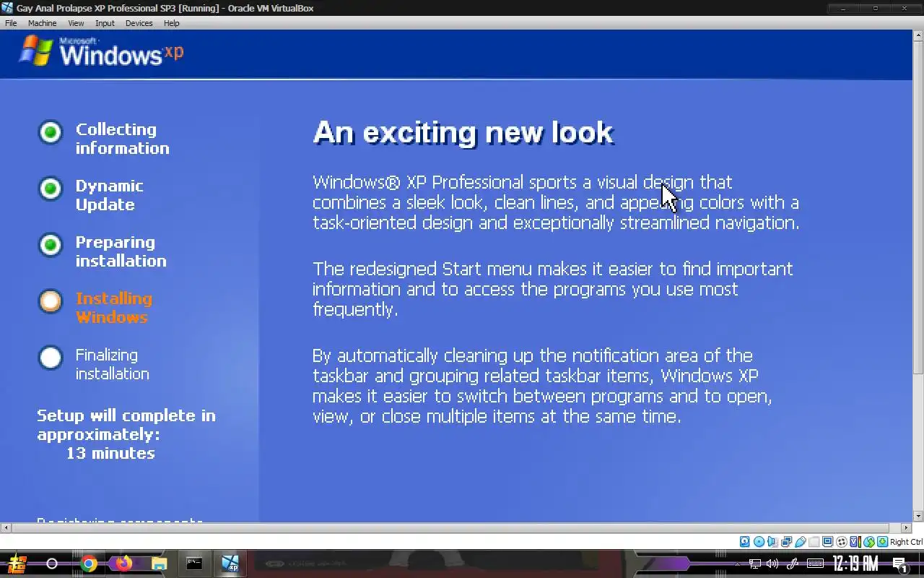The height and width of the screenshot is (578, 924).
Task: Click the 'Installing Windows' orange text
Action: [114, 308]
